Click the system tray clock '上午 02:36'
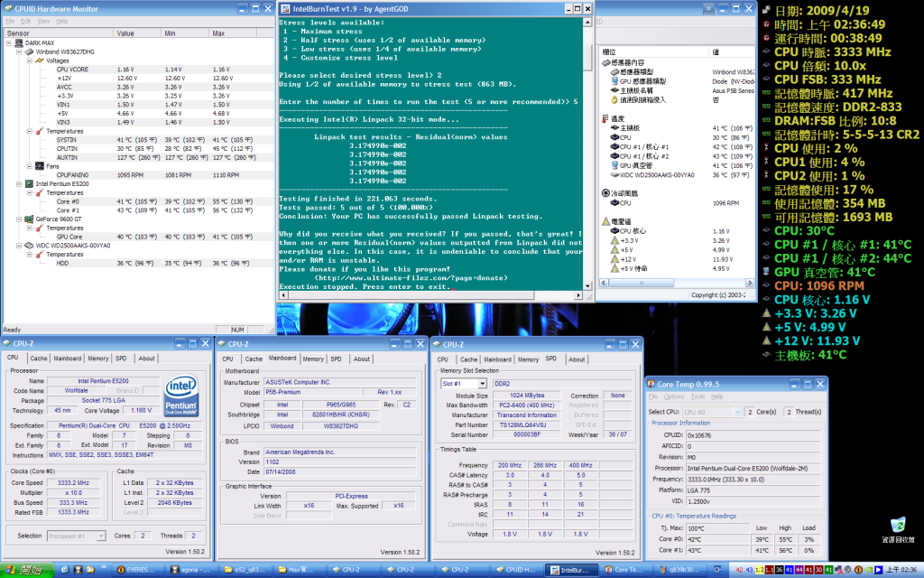This screenshot has width=924, height=578. point(901,570)
